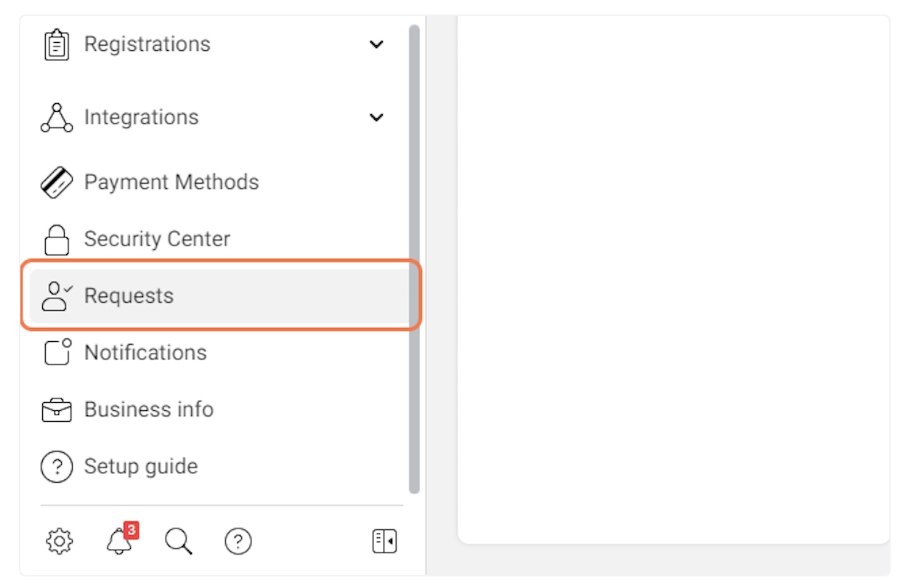The image size is (911, 588).
Task: Click the Security Center padlock icon
Action: pyautogui.click(x=57, y=240)
